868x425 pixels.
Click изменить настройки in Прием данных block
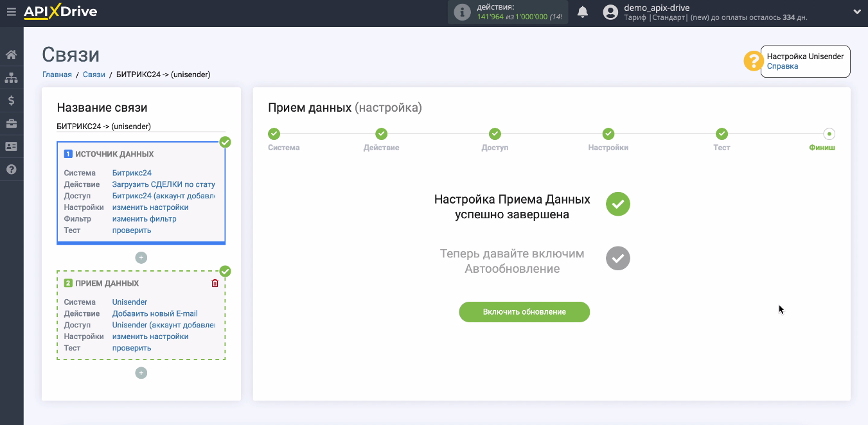tap(150, 336)
